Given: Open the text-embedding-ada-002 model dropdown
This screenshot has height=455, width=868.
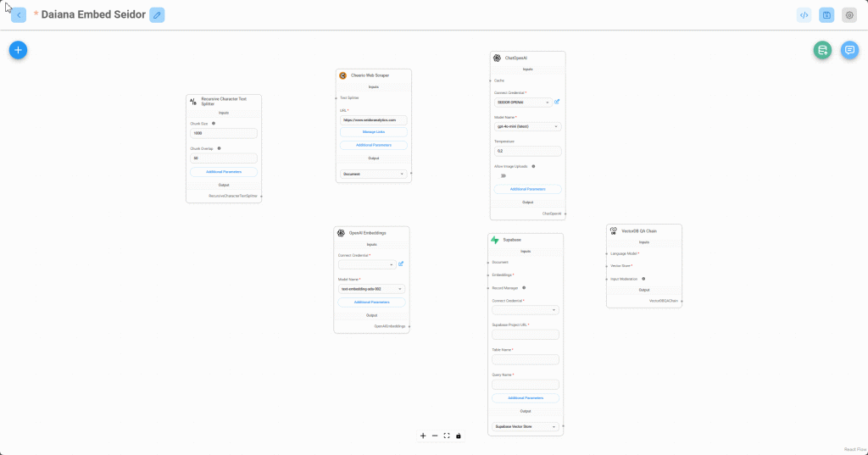Looking at the screenshot, I should point(371,289).
